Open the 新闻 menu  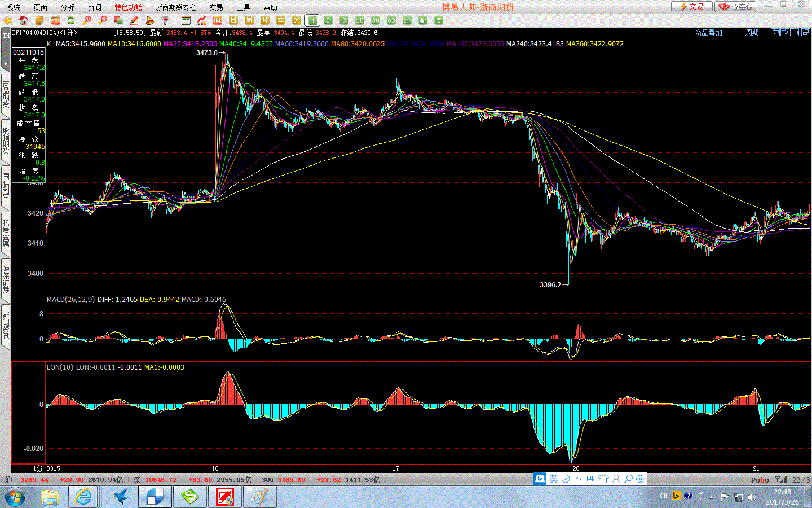point(95,7)
